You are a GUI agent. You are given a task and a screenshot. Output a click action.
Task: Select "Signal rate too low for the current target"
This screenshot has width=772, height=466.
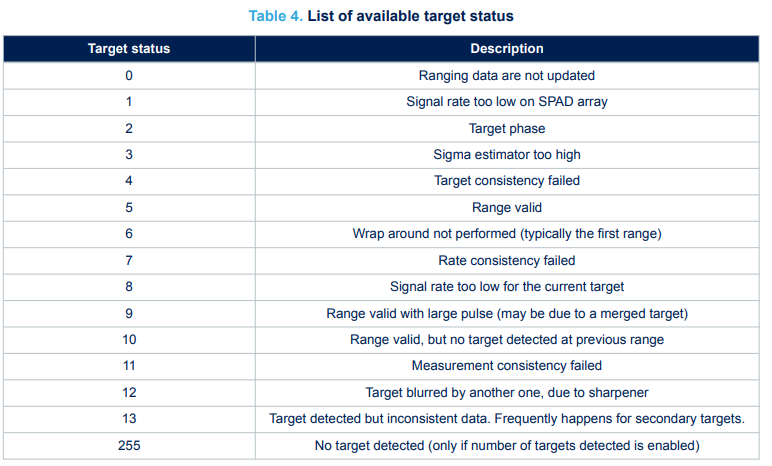507,287
